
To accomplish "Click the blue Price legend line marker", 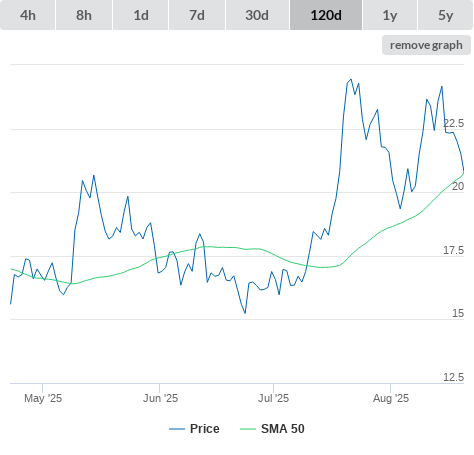I will [x=177, y=429].
